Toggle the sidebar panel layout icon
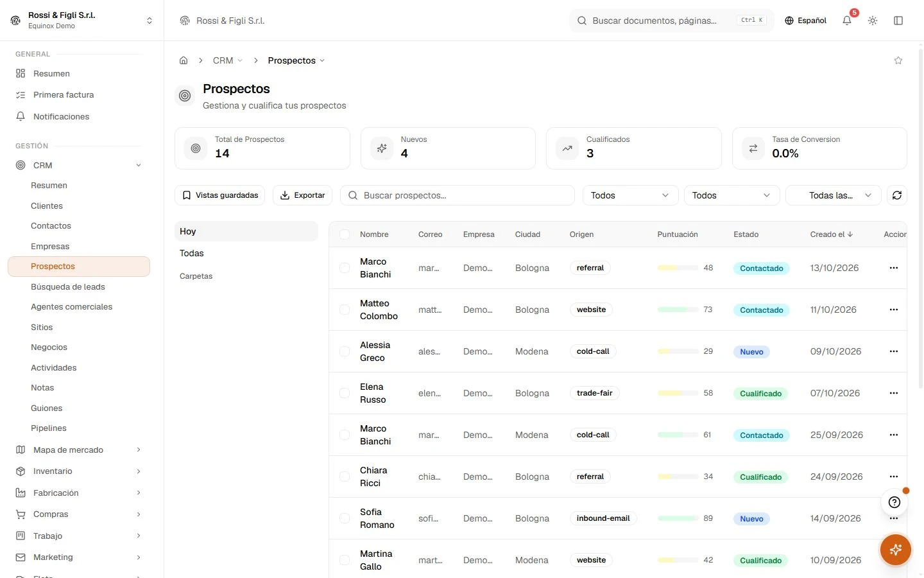The image size is (924, 578). click(x=898, y=21)
